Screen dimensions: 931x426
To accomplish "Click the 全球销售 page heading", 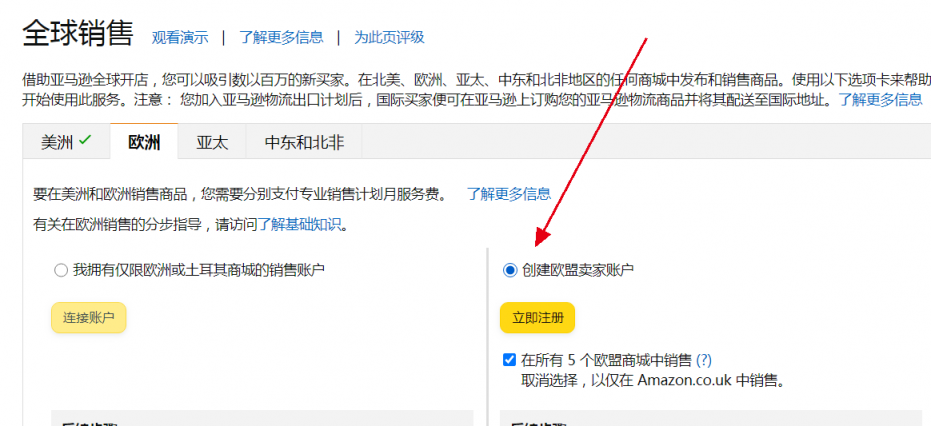I will (78, 33).
